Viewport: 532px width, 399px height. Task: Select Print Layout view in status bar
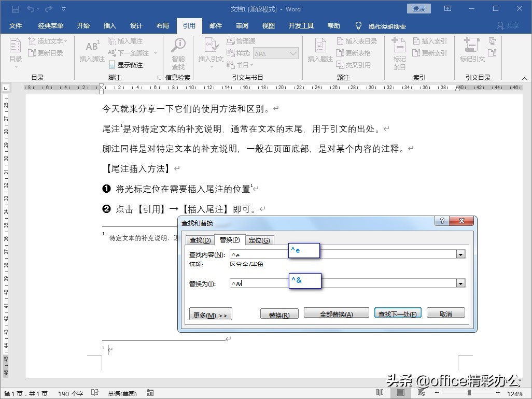[x=400, y=393]
